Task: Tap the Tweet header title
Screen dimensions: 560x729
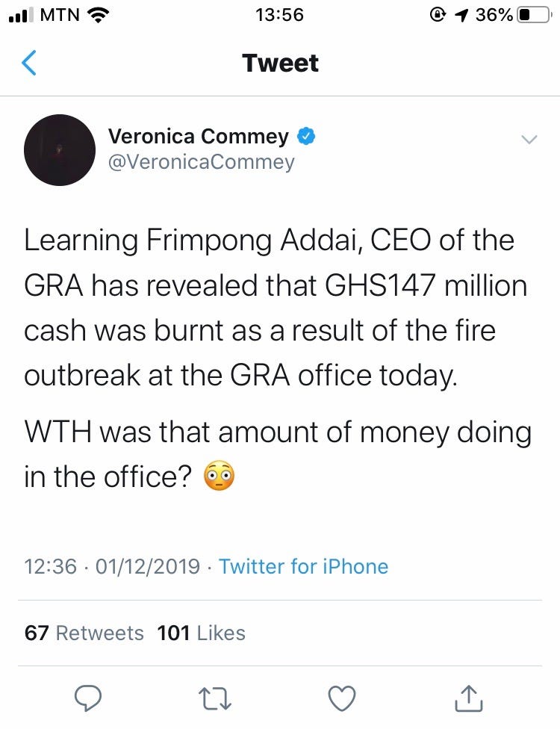Action: [280, 63]
